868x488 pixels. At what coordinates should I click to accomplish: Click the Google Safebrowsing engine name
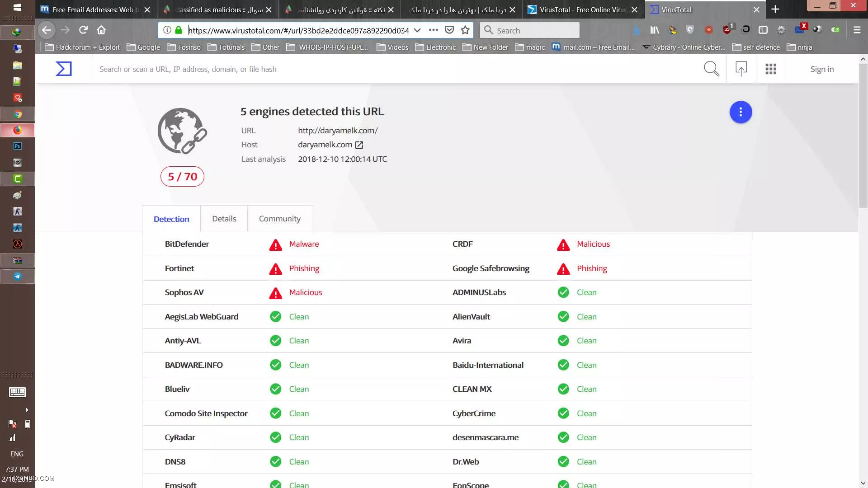(x=491, y=268)
